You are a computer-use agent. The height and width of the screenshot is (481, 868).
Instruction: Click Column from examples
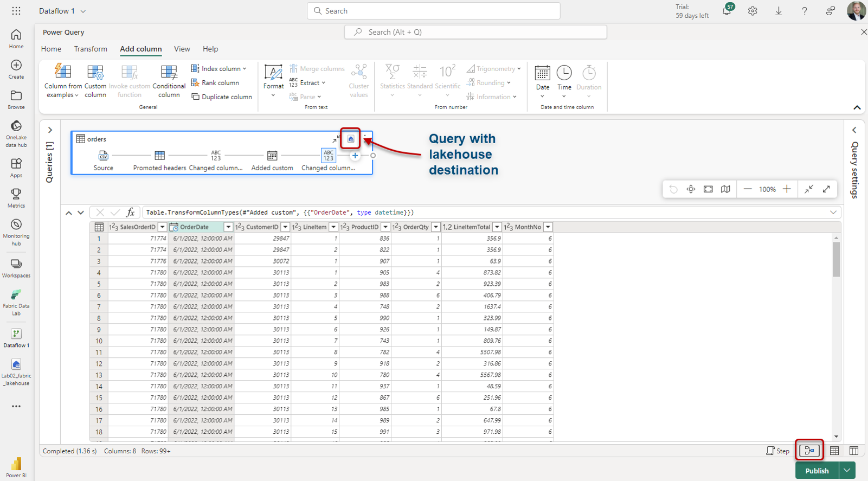[63, 81]
